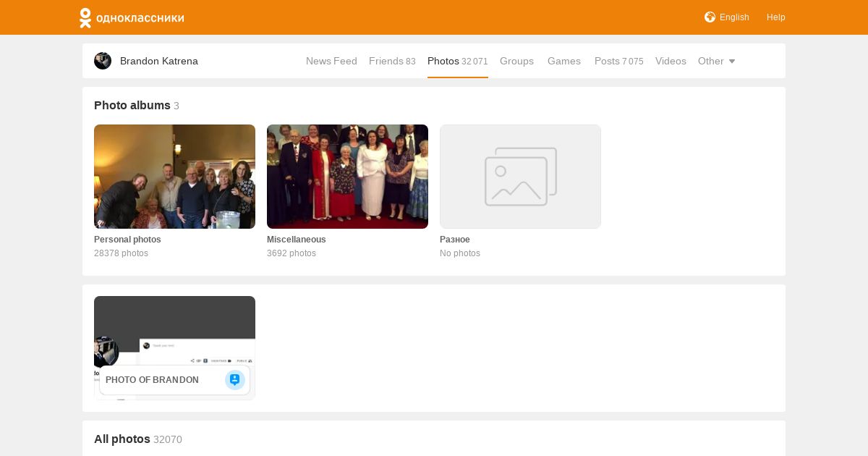Open the Miscellaneous album thumbnail
The width and height of the screenshot is (868, 456).
click(x=347, y=177)
